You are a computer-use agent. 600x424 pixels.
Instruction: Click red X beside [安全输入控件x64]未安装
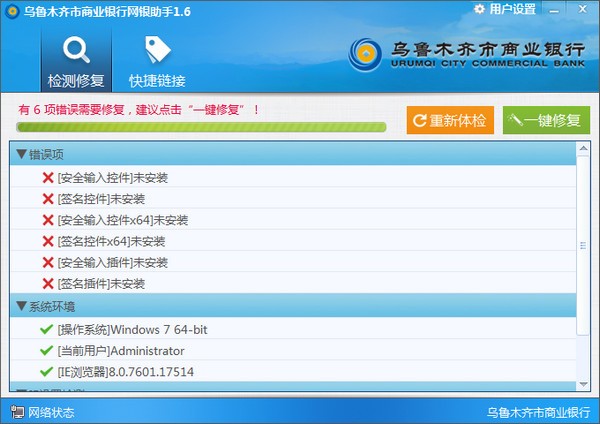48,220
